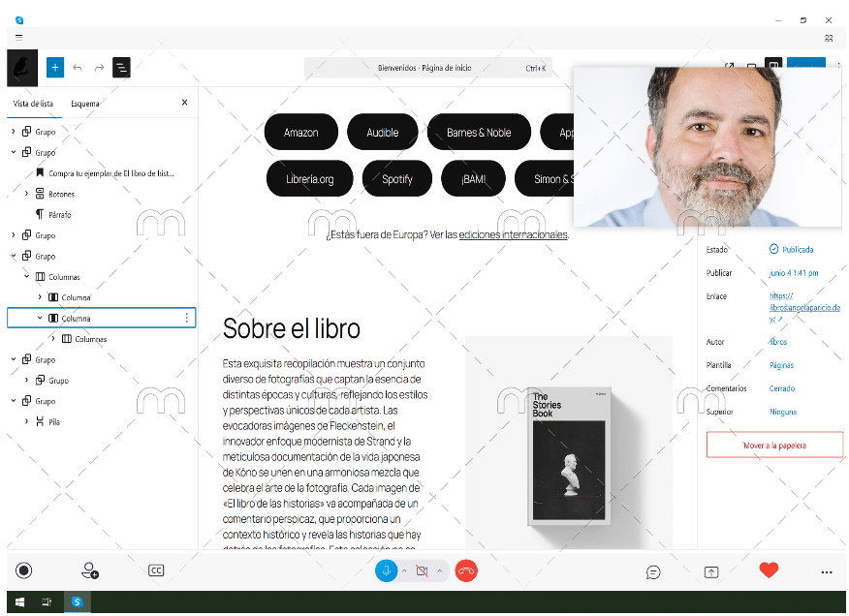The width and height of the screenshot is (849, 616).
Task: Send a heart reaction
Action: (x=769, y=570)
